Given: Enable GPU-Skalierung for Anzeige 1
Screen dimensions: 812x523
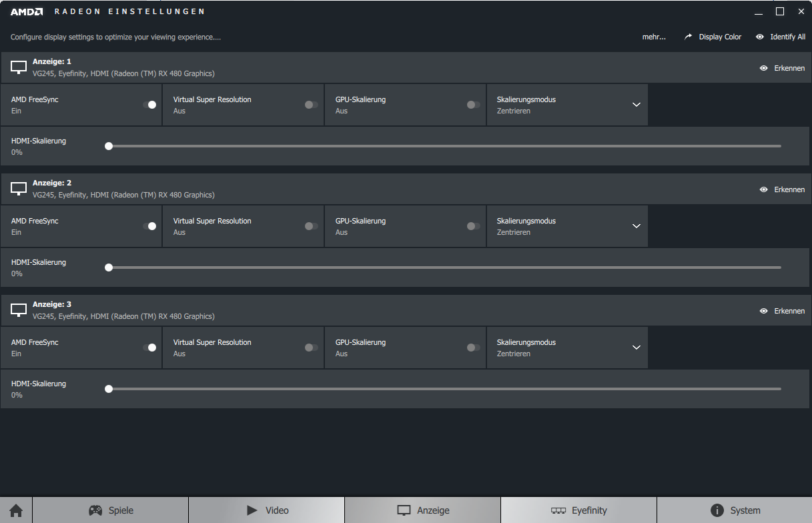Looking at the screenshot, I should click(474, 105).
